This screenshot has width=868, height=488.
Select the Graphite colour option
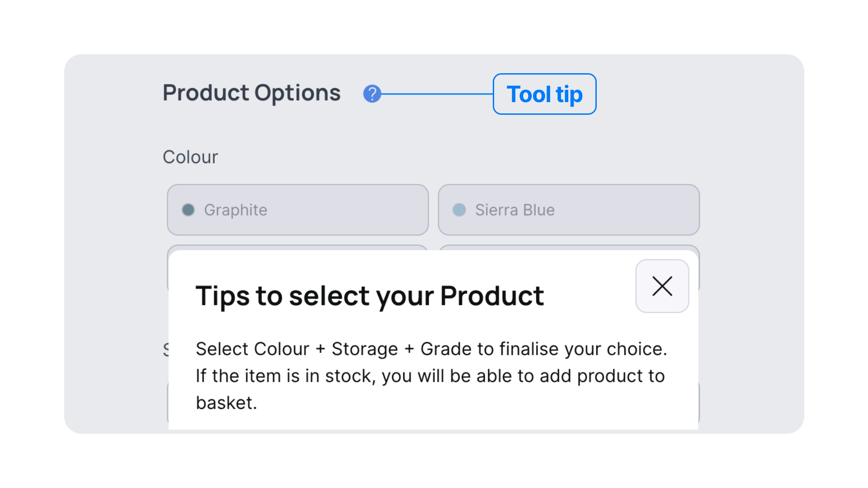[x=298, y=210]
